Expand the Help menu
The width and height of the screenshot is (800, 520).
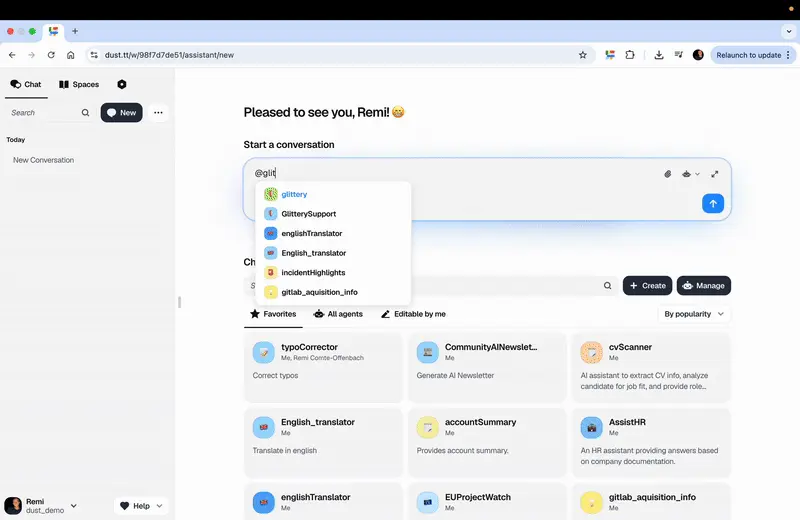(x=141, y=506)
